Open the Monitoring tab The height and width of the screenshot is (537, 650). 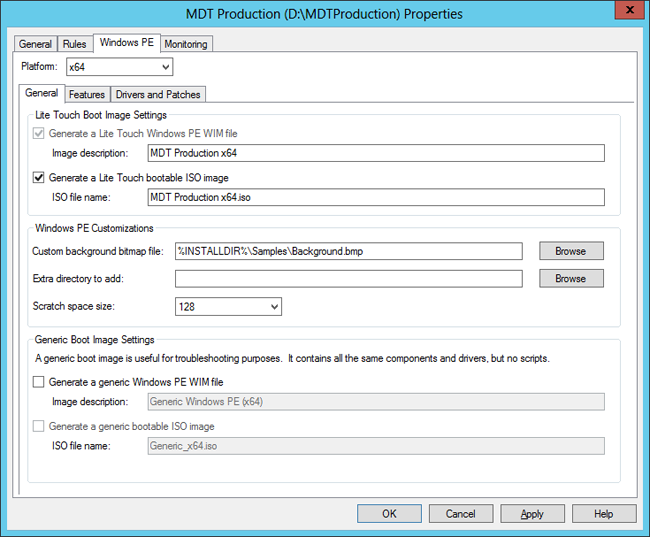(x=185, y=44)
